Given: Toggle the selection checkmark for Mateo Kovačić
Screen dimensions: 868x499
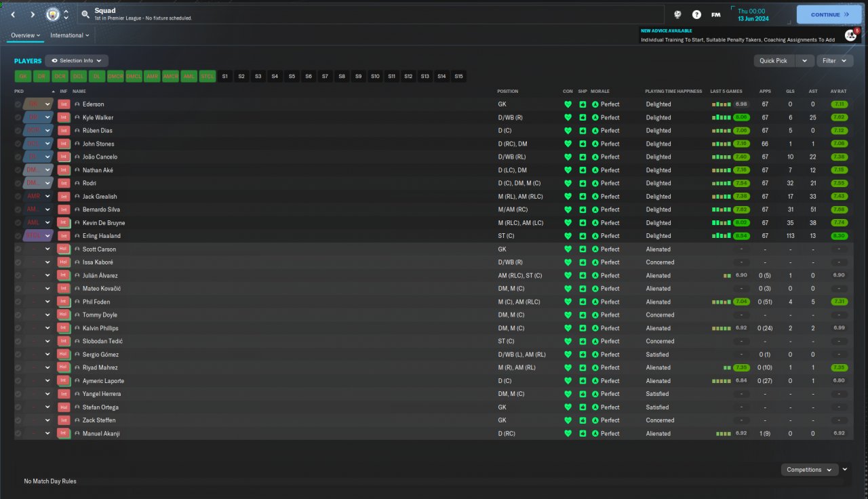Looking at the screenshot, I should (18, 289).
